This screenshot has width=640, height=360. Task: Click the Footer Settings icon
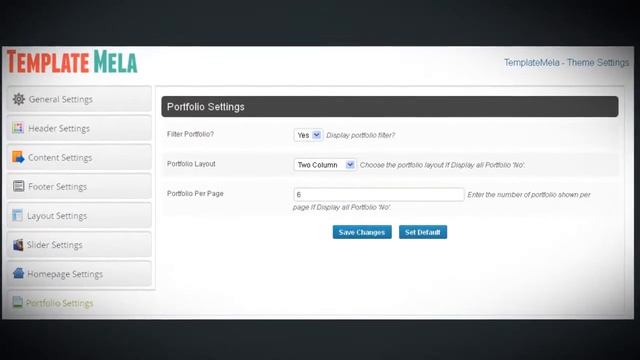[x=18, y=186]
